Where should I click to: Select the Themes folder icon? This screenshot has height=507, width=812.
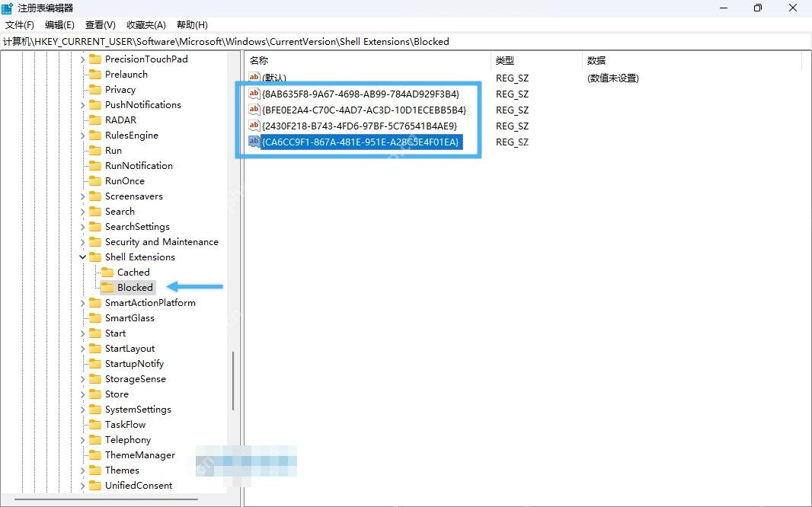94,470
